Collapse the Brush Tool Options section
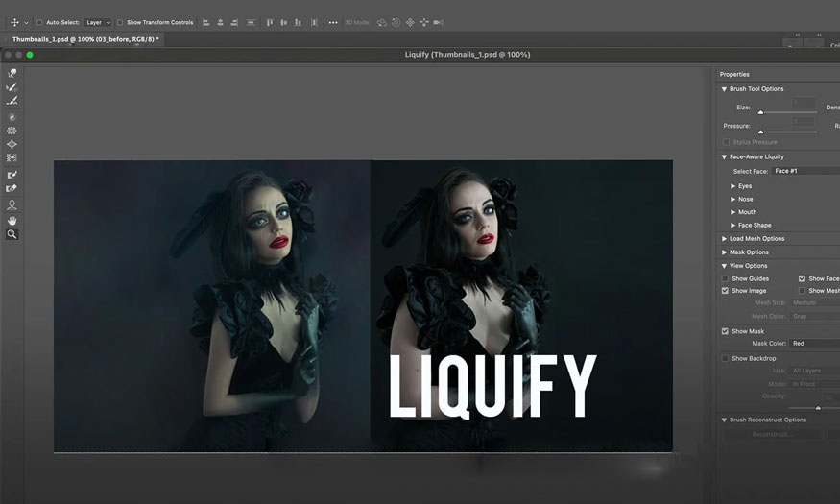The height and width of the screenshot is (504, 840). click(724, 89)
